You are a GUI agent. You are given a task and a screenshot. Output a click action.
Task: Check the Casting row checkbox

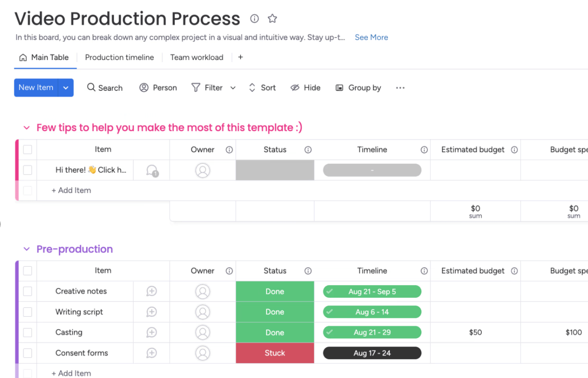click(x=27, y=332)
